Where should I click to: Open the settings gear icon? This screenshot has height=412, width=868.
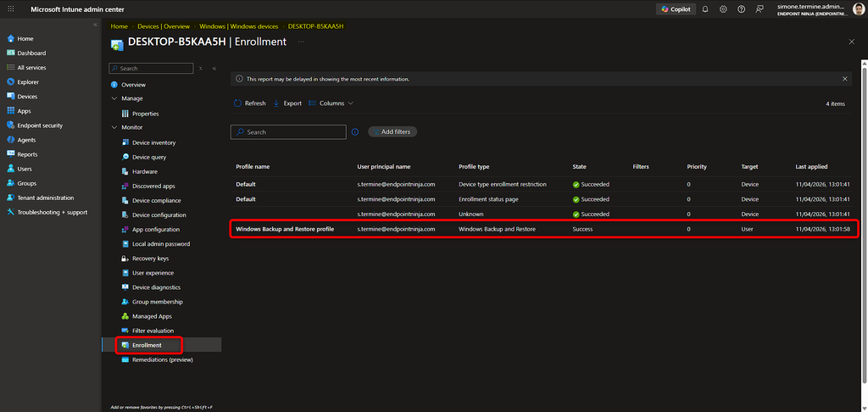723,9
